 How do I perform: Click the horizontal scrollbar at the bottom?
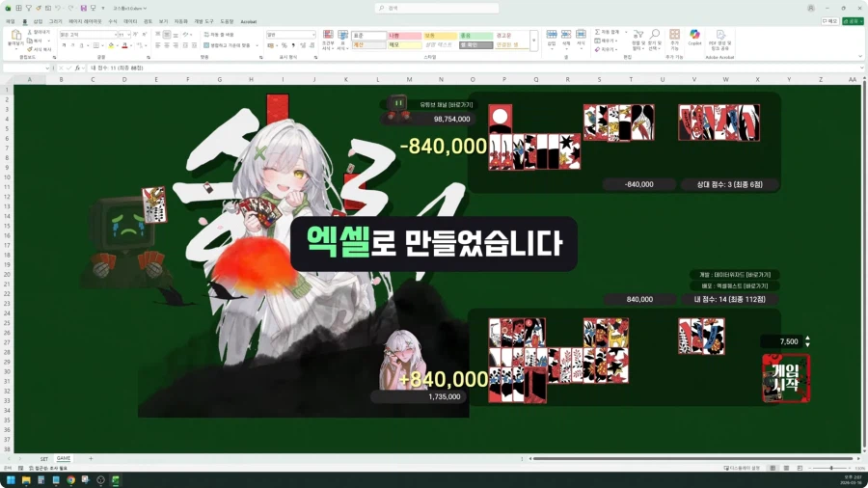pos(692,459)
